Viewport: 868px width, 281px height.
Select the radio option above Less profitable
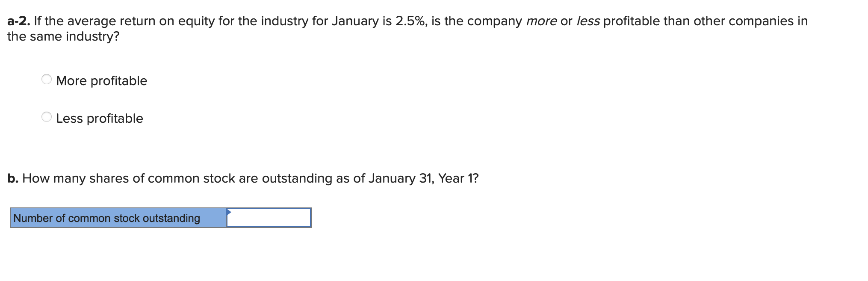point(47,79)
